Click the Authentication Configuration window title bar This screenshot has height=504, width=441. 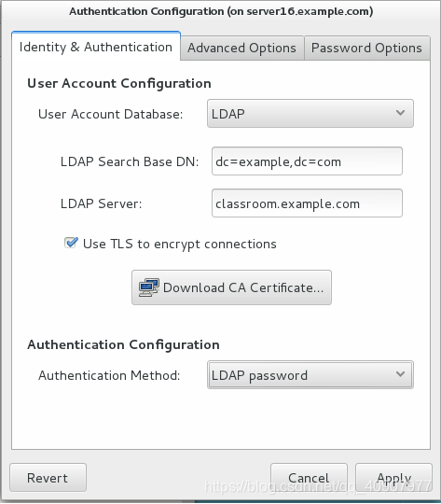(221, 11)
